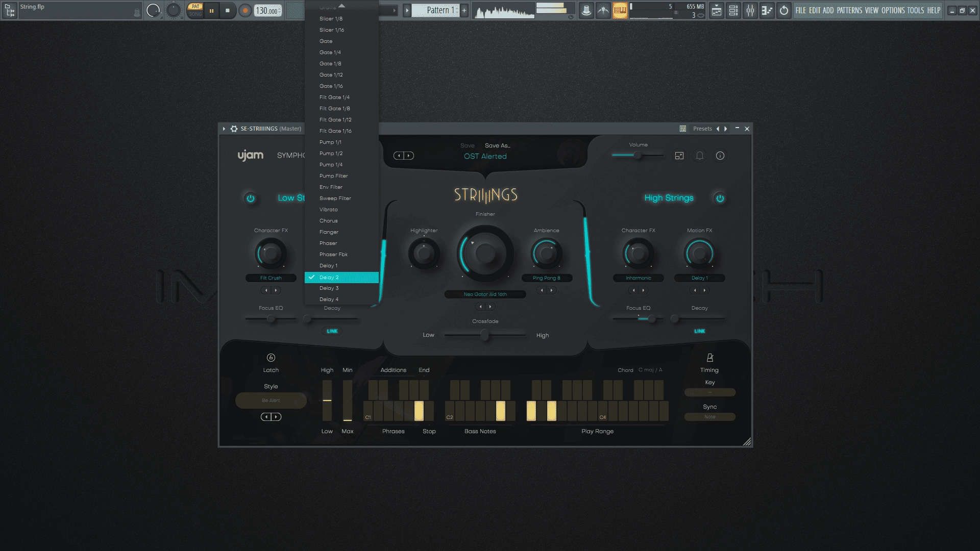The image size is (980, 551).
Task: Click next Style arrow under Be Alert
Action: (276, 417)
